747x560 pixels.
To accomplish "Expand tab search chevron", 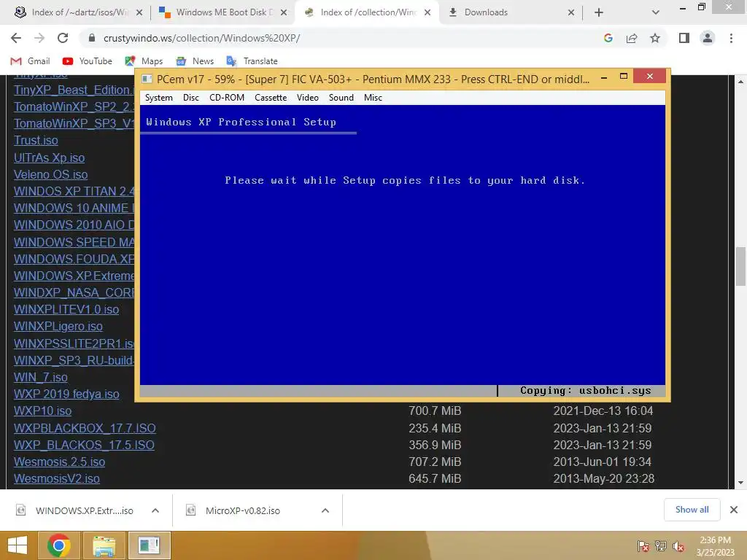I will tap(656, 12).
